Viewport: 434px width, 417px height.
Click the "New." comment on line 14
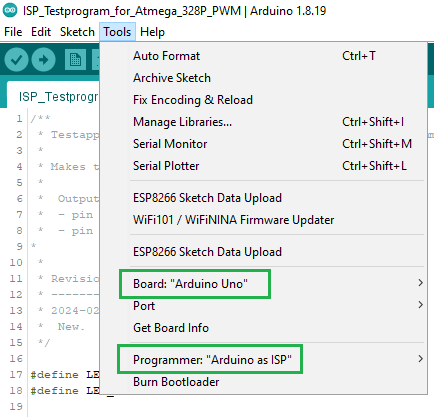click(71, 327)
